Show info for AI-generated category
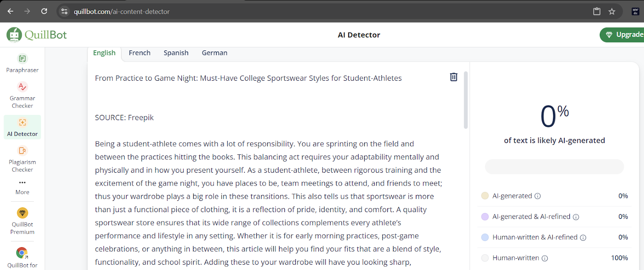Image resolution: width=644 pixels, height=270 pixels. [537, 196]
